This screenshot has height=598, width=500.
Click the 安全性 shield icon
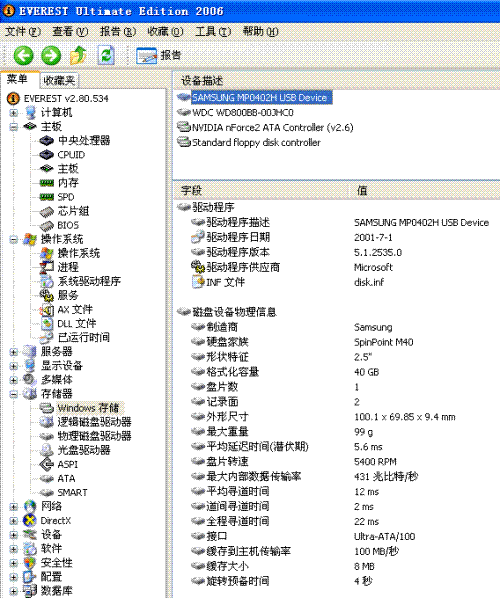30,563
